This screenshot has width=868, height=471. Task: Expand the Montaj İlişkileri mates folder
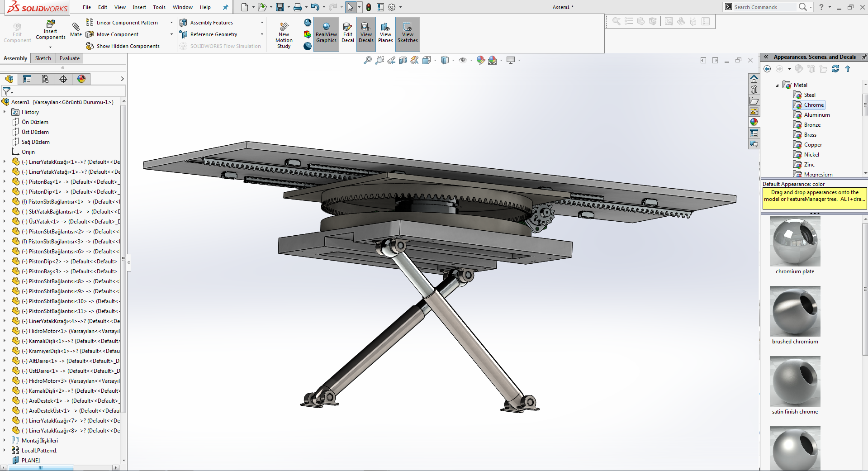[5, 441]
